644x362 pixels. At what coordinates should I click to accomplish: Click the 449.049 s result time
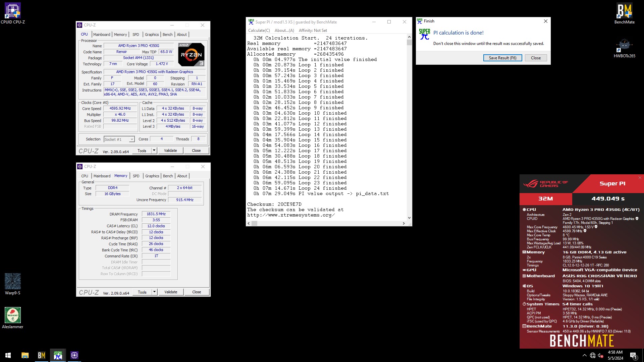click(608, 199)
